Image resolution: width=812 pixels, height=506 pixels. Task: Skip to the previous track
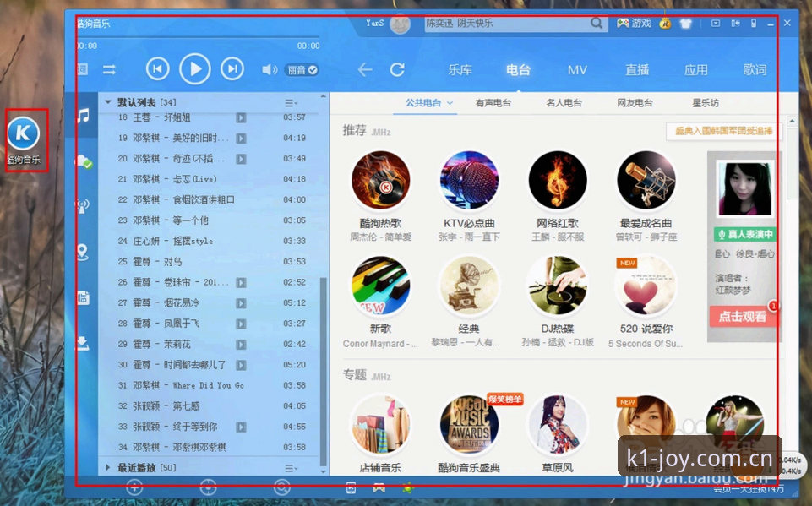[x=157, y=69]
